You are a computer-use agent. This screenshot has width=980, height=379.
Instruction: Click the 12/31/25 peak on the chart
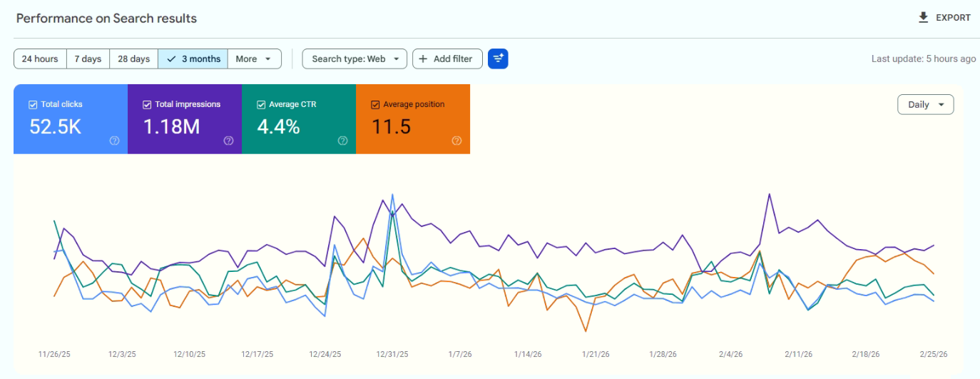click(x=392, y=195)
